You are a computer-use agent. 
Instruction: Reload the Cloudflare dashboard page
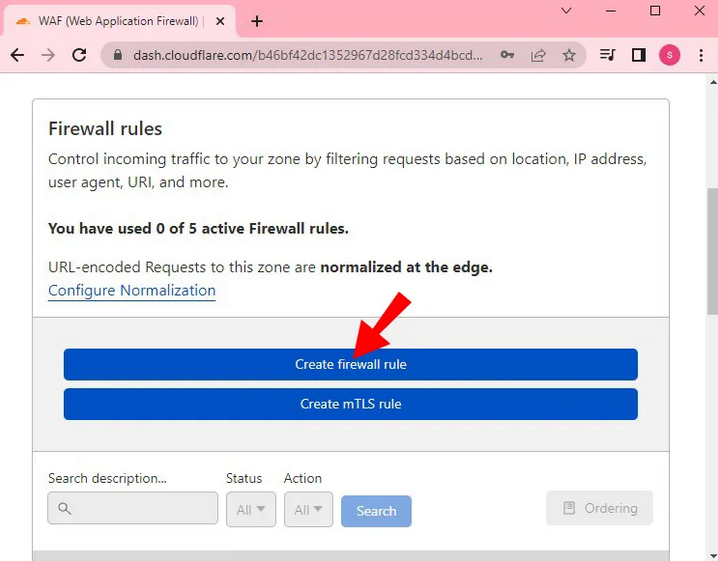[78, 56]
